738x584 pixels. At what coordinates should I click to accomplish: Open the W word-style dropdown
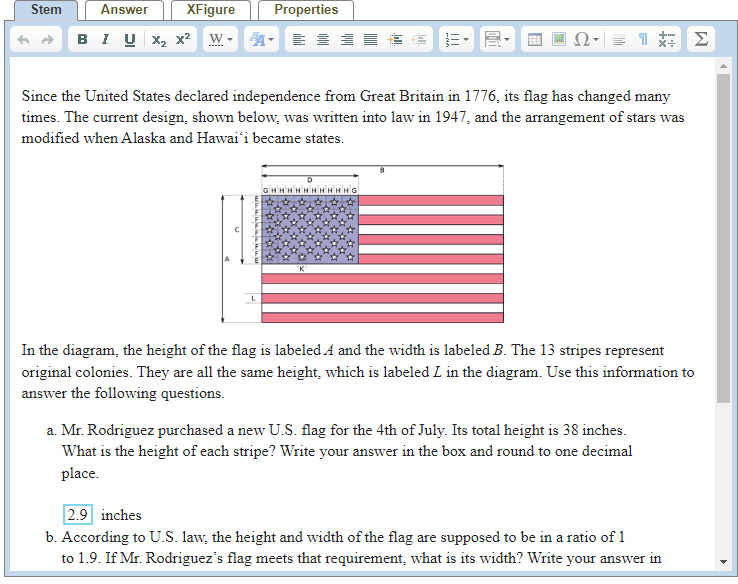click(221, 39)
